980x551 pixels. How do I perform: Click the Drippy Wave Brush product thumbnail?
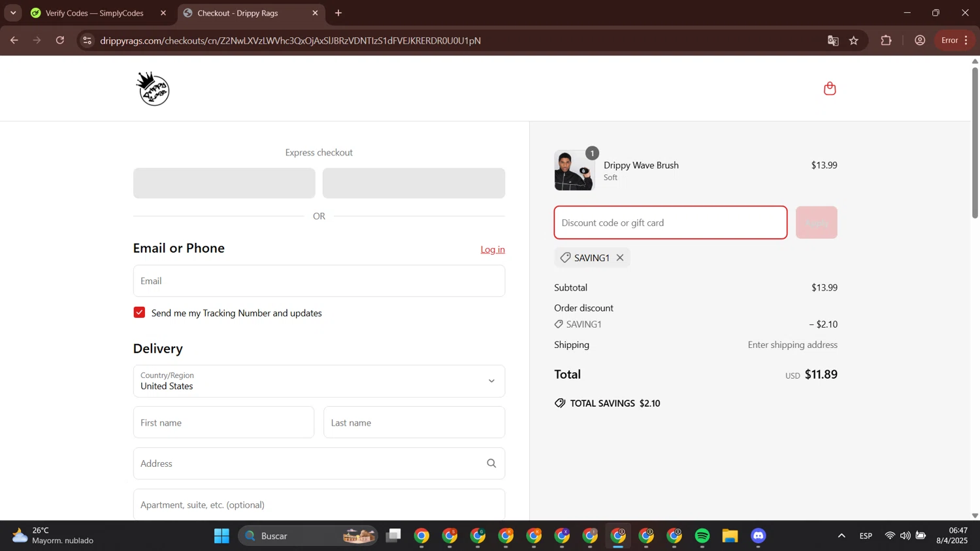[574, 170]
